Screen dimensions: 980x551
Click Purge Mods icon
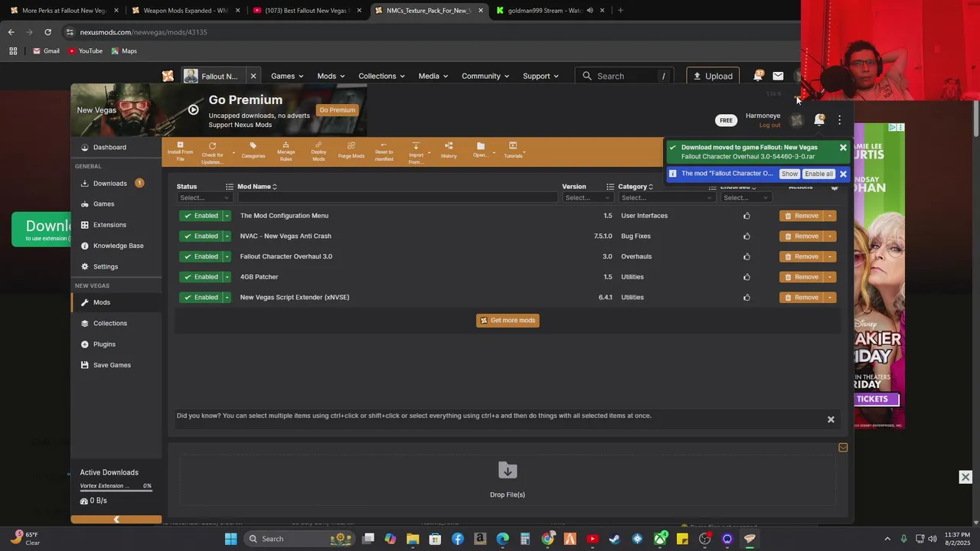tap(351, 151)
